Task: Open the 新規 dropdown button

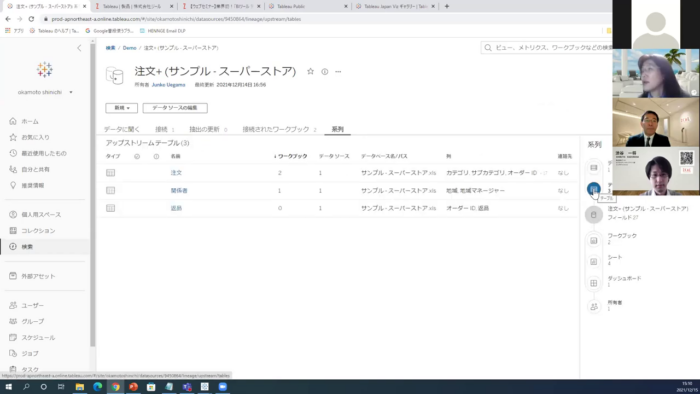Action: (x=121, y=108)
